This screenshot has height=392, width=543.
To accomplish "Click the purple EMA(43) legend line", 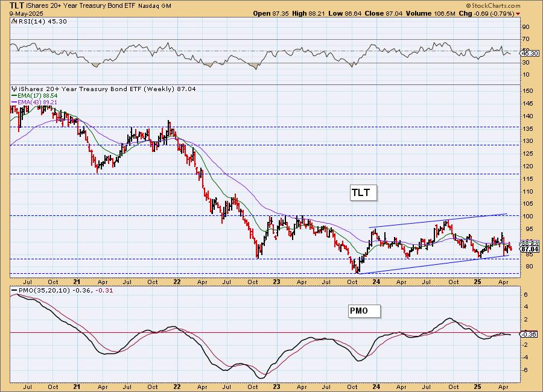I will click(14, 103).
